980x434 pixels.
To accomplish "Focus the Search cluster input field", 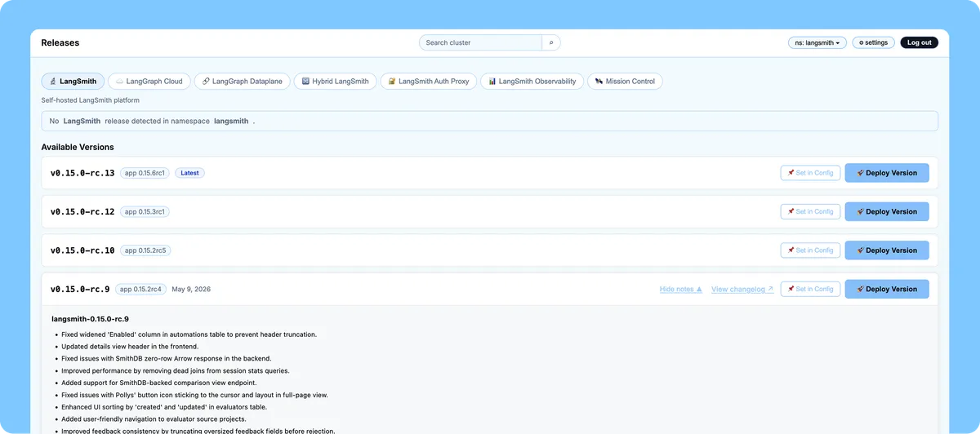I will pyautogui.click(x=481, y=42).
